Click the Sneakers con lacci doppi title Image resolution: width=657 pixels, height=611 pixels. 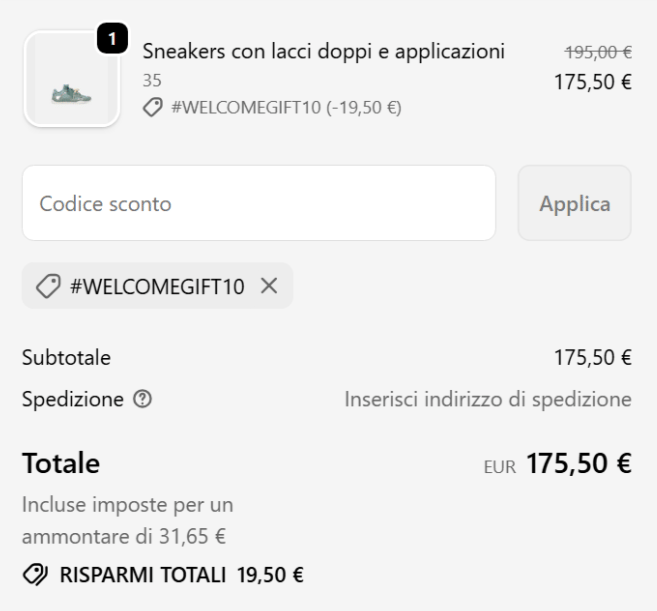324,51
